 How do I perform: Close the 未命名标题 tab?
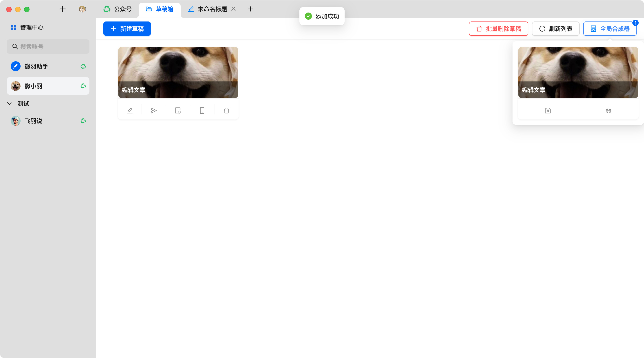233,9
